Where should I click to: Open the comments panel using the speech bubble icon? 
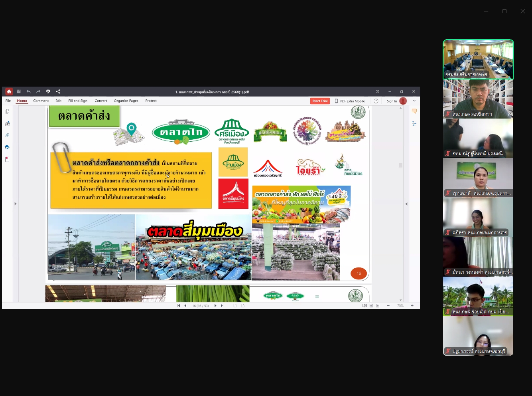pyautogui.click(x=414, y=111)
